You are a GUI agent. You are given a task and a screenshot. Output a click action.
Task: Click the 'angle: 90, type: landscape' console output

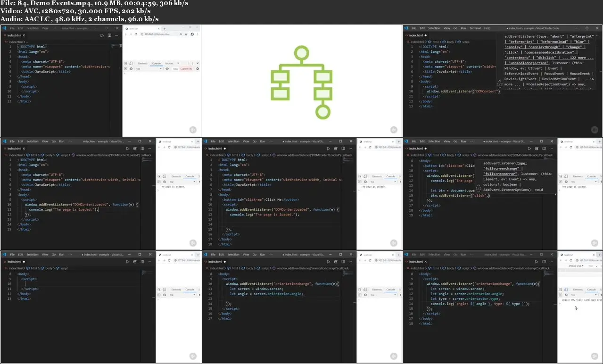tap(582, 300)
